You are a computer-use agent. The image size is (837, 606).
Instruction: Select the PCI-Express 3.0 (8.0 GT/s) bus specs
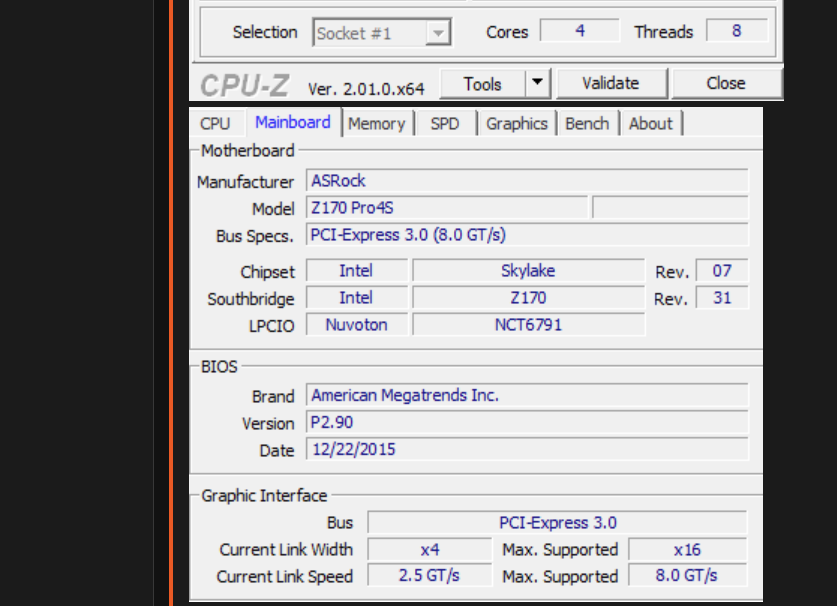pos(527,235)
